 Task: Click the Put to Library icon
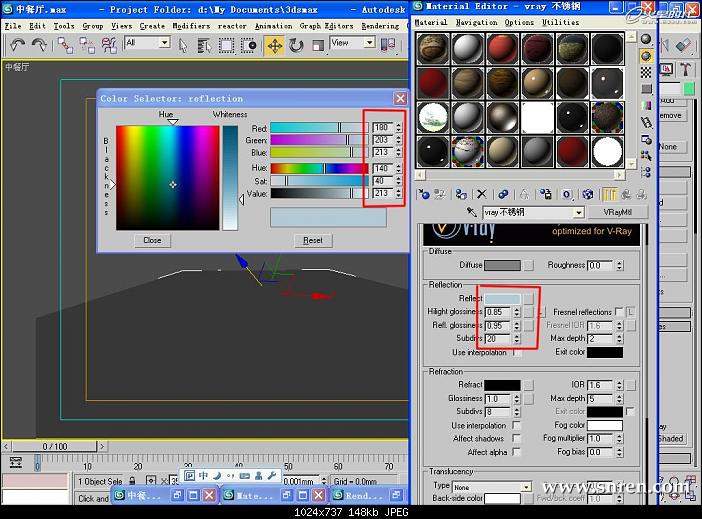(545, 194)
